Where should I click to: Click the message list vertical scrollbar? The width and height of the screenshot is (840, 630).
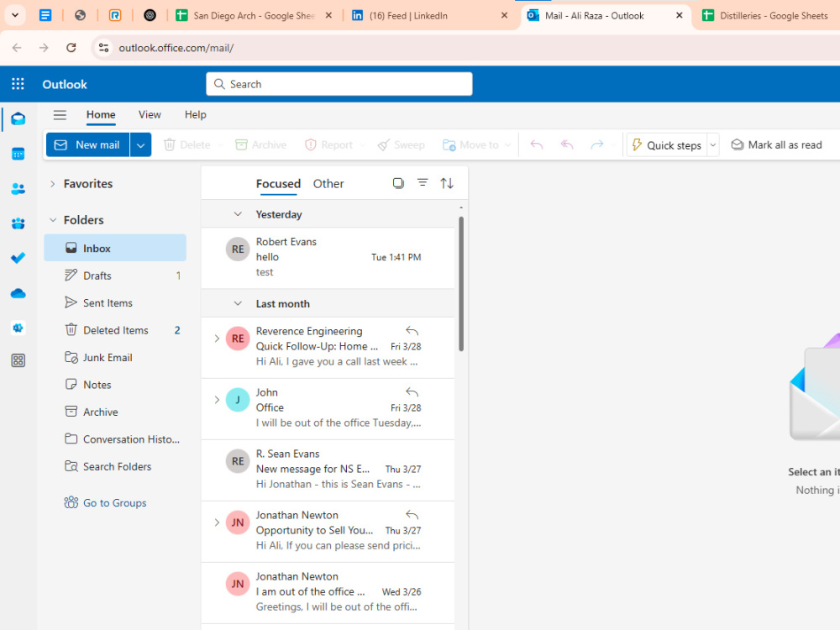coord(460,284)
